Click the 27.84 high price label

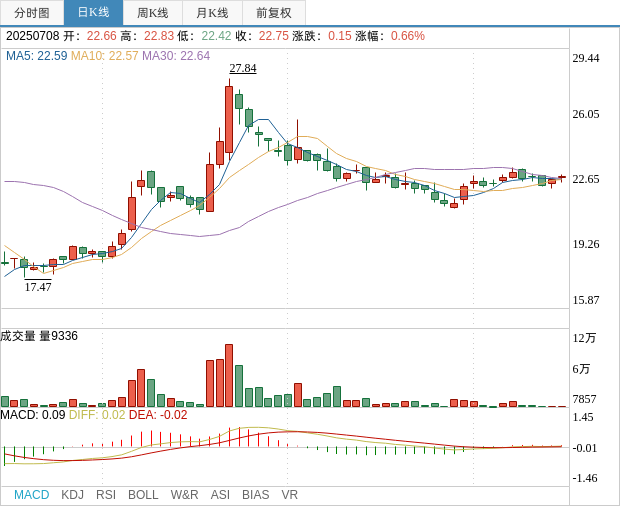click(x=243, y=68)
